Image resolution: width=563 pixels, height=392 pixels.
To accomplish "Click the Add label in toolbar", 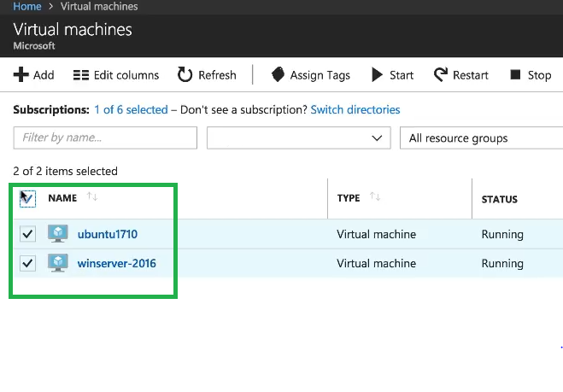I will coord(44,75).
